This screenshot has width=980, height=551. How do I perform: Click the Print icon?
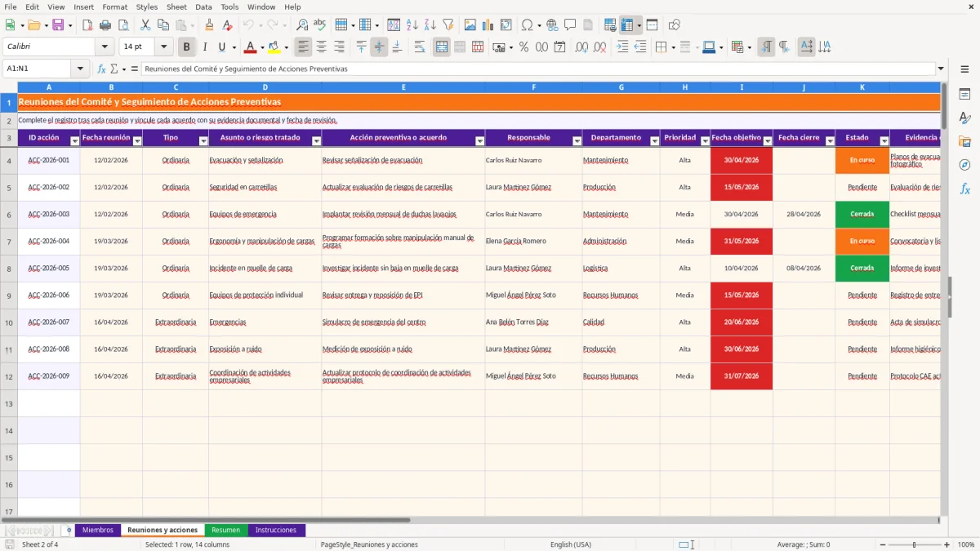click(x=105, y=25)
